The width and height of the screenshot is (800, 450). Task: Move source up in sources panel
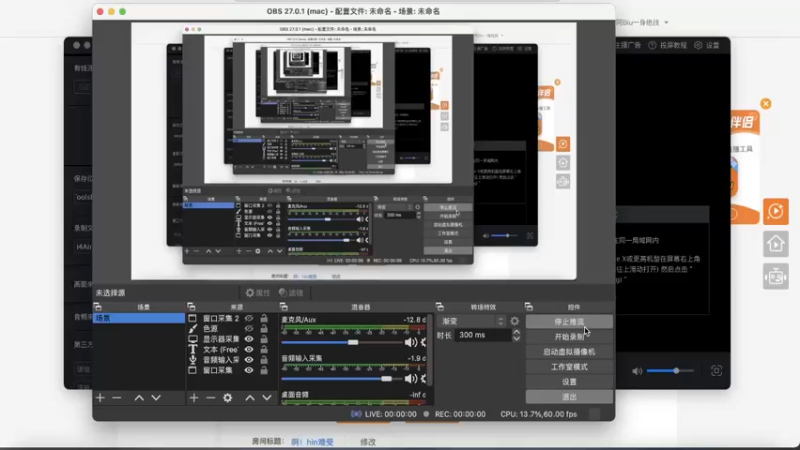tap(250, 398)
